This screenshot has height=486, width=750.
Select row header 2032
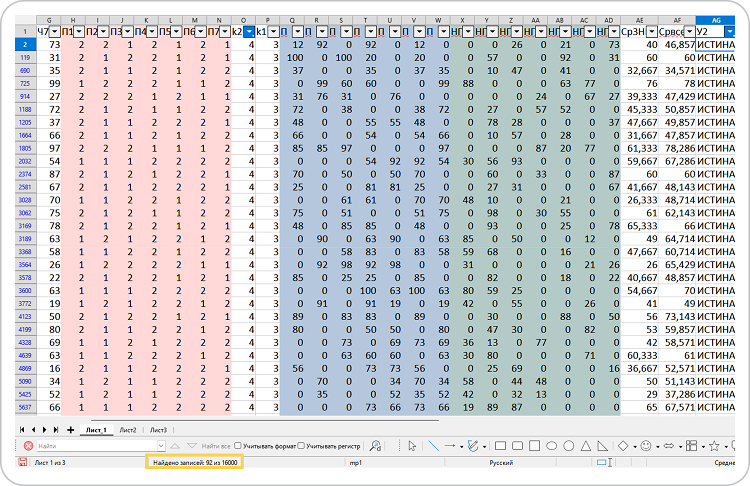(25, 161)
